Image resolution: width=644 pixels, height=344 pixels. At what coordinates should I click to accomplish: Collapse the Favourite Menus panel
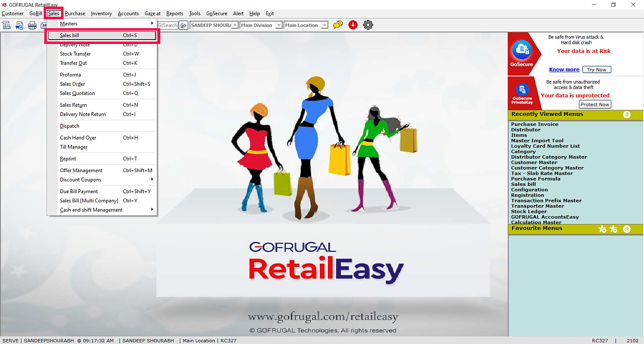627,229
